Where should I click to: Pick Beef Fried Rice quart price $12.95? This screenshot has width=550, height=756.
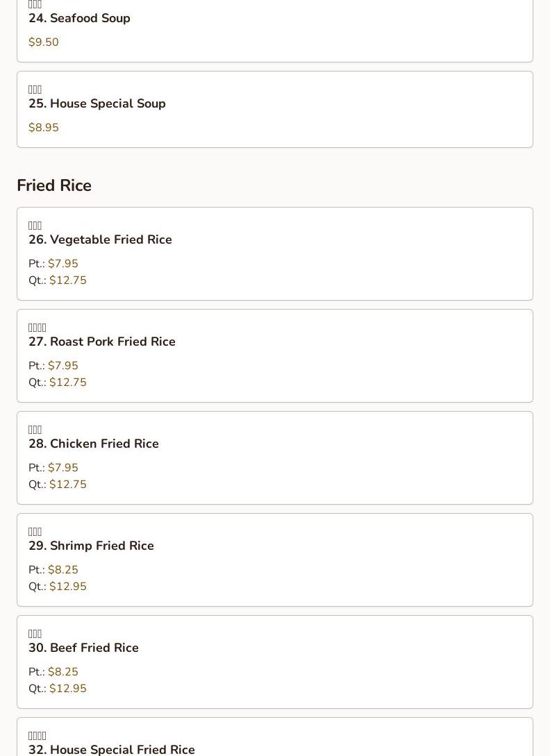68,689
